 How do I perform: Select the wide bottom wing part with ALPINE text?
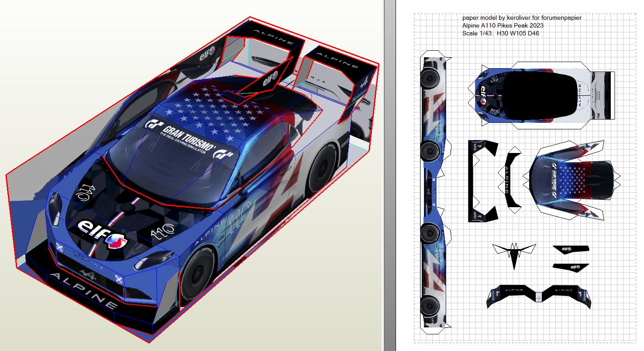539,296
